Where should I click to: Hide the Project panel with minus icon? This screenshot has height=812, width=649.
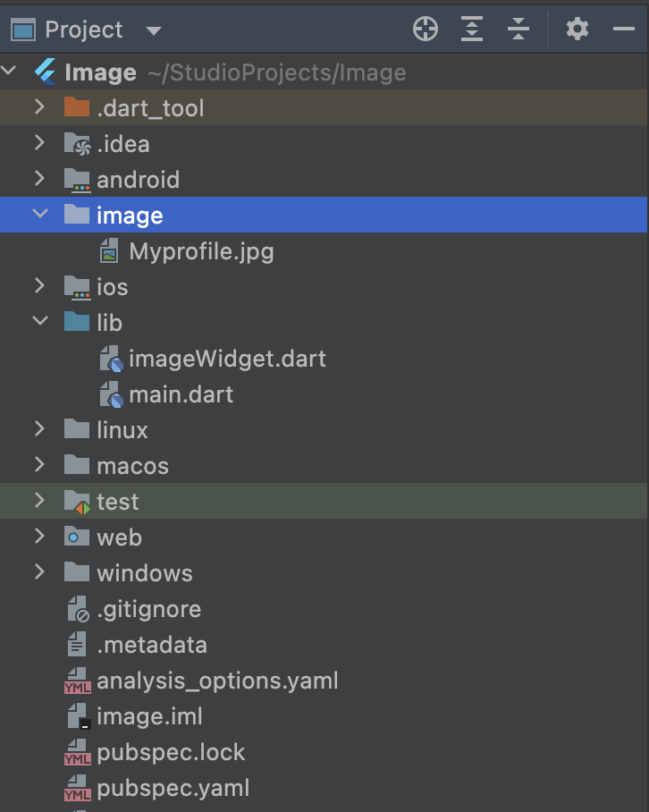[624, 29]
